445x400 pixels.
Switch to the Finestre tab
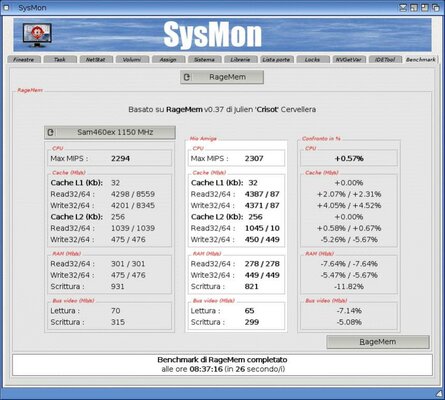tap(24, 59)
